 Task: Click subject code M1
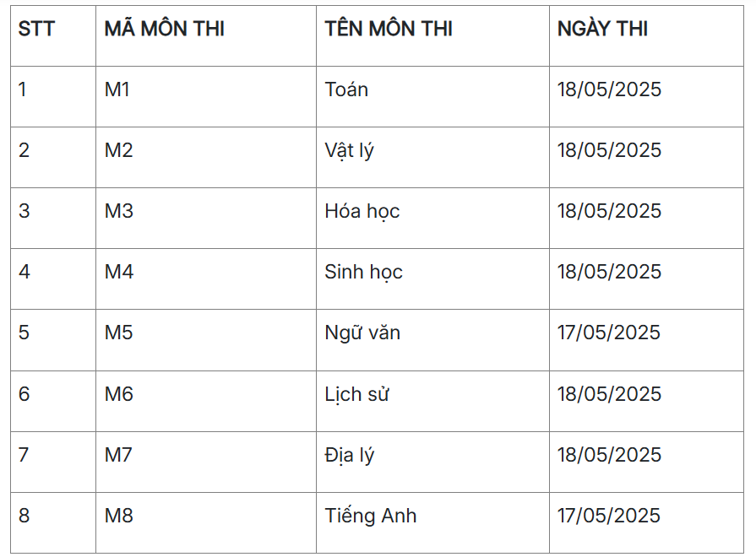pyautogui.click(x=117, y=89)
